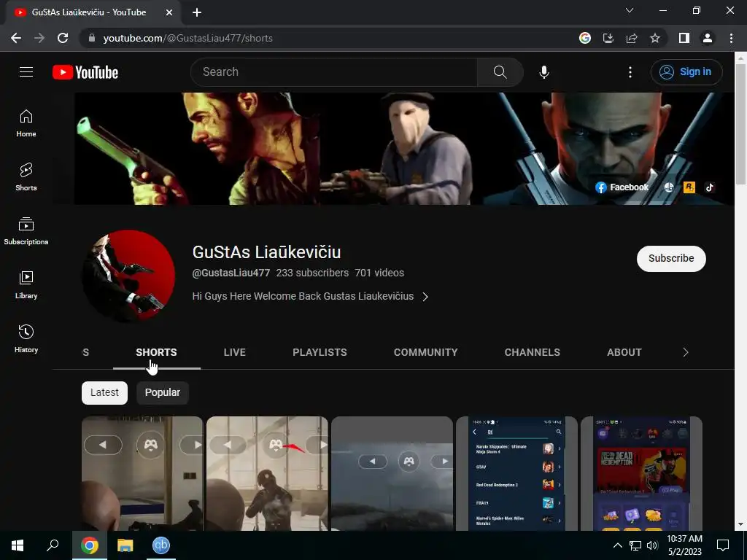Screen dimensions: 747x560
Task: Click the TikTok icon on banner
Action: (x=709, y=187)
